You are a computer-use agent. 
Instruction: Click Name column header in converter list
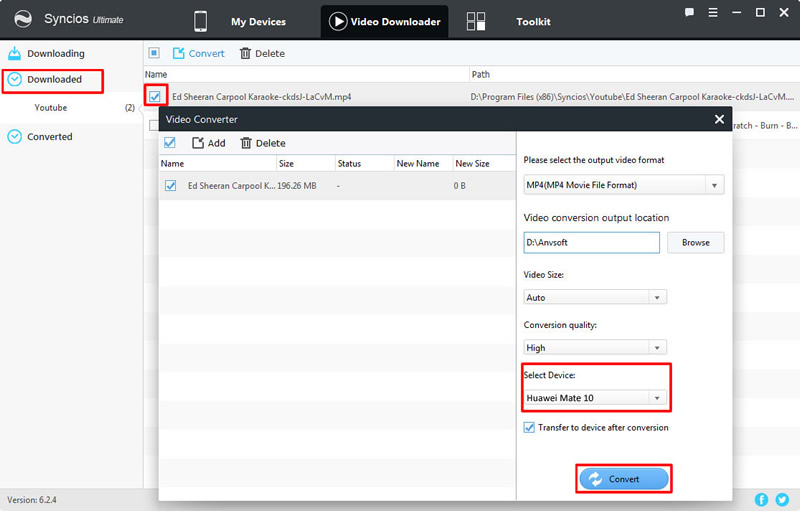click(172, 164)
